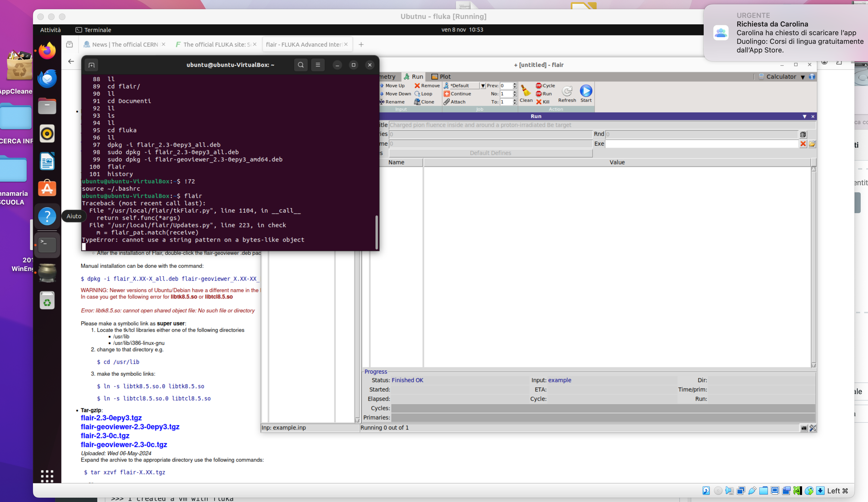Click the wrench icon in flair status bar

coord(812,428)
